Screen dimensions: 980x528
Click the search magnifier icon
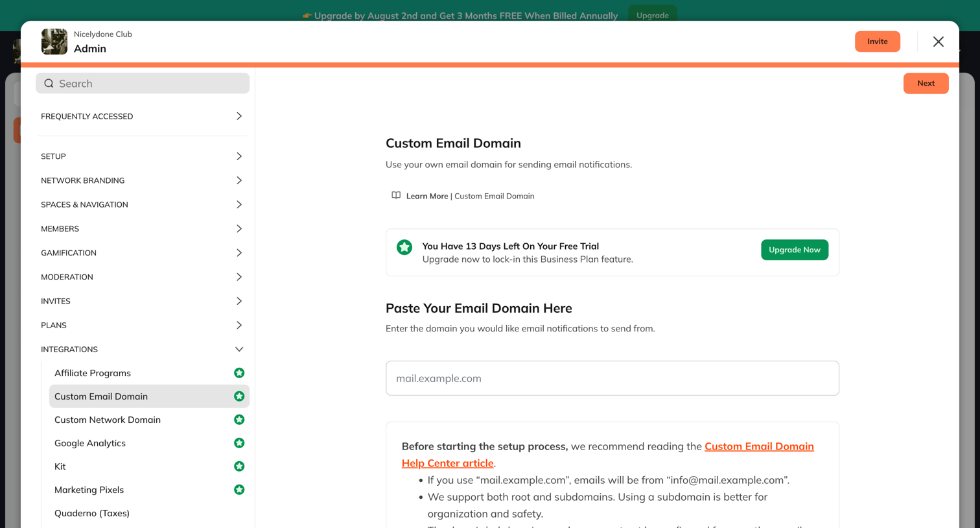(49, 83)
